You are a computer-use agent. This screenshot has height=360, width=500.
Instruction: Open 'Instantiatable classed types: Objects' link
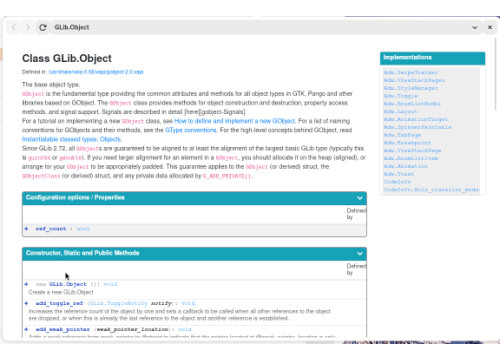72,139
